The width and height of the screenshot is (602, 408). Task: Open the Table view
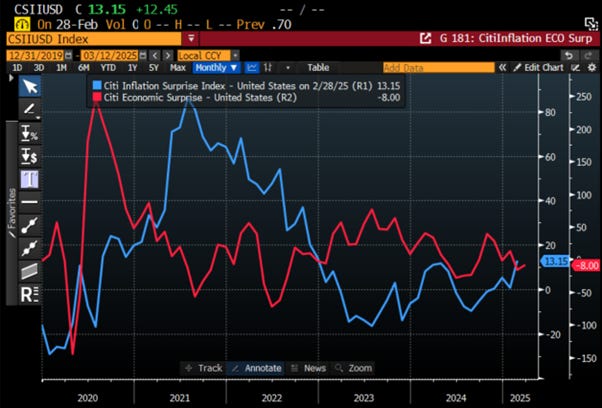click(x=318, y=68)
